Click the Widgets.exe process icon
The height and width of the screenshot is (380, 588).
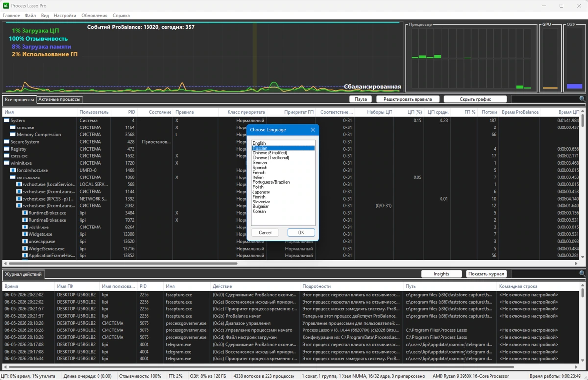24,234
